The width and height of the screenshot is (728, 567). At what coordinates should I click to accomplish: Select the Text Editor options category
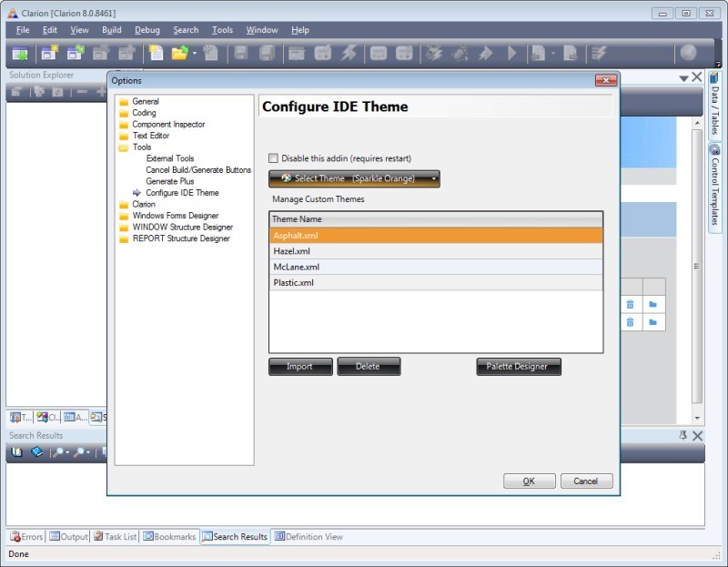point(150,136)
